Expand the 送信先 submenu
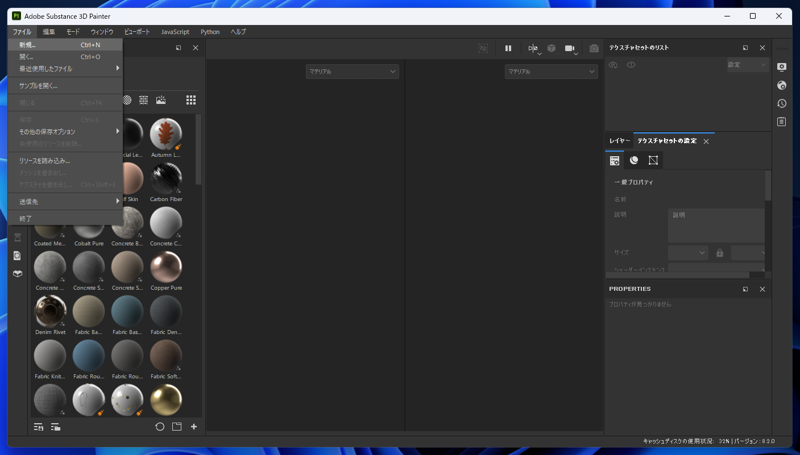The height and width of the screenshot is (455, 800). coord(65,201)
